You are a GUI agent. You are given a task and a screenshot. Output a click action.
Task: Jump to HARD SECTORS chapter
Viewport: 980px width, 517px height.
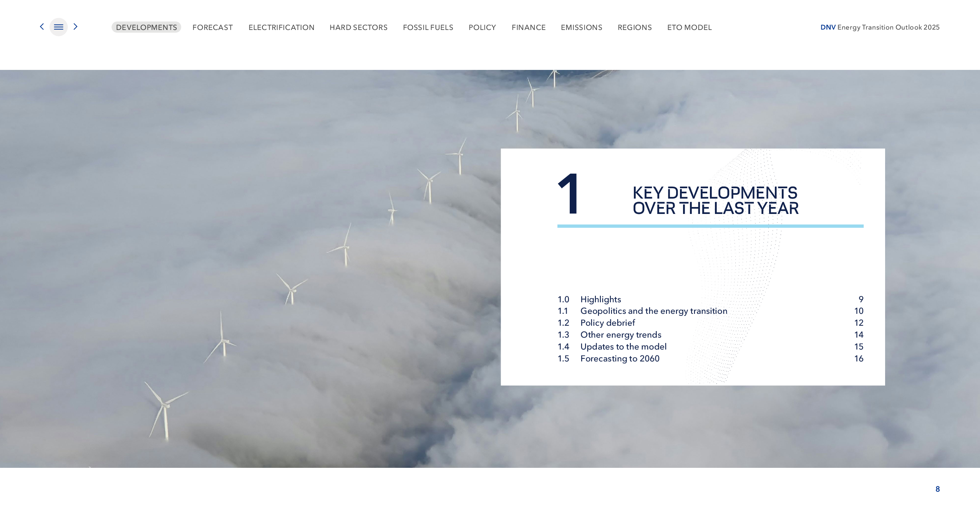pos(358,27)
